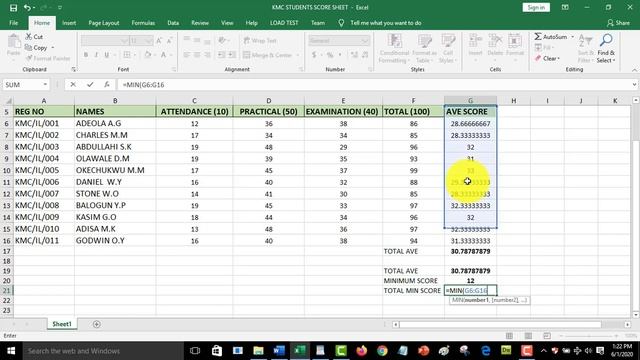Click the clock in system tray

pos(622,351)
